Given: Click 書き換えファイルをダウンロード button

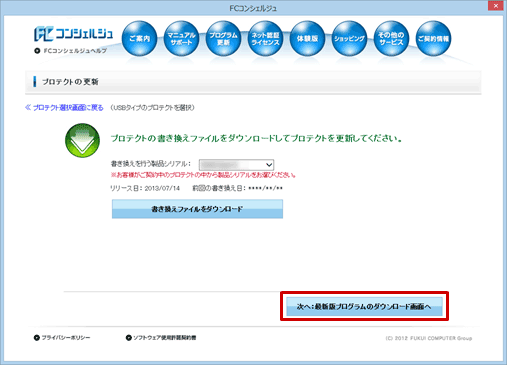Looking at the screenshot, I should 197,209.
